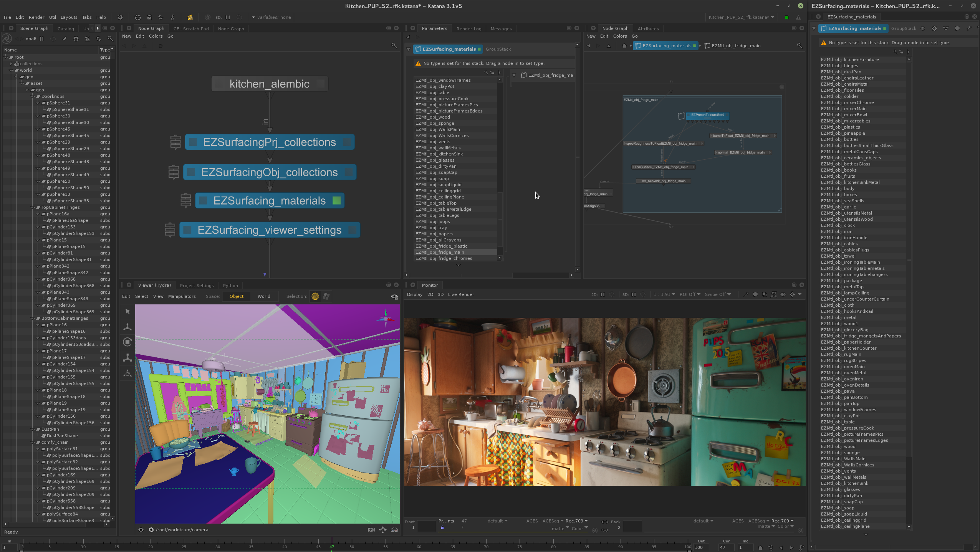Open the Layouts menu
This screenshot has height=552, width=980.
tap(69, 17)
